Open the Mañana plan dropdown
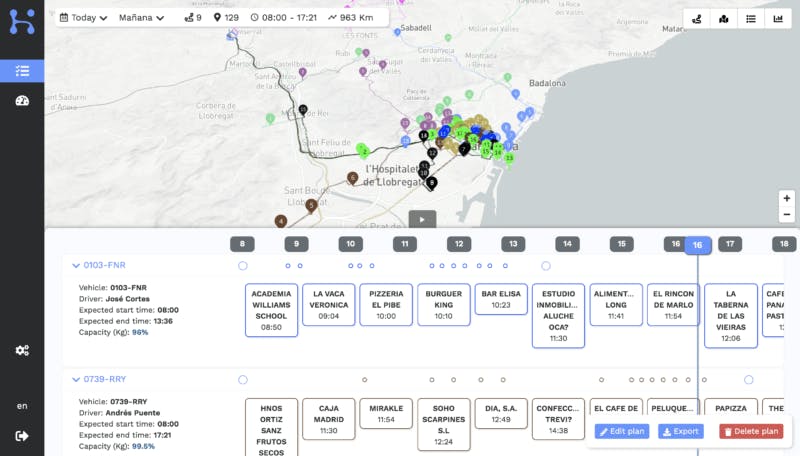 (x=142, y=18)
